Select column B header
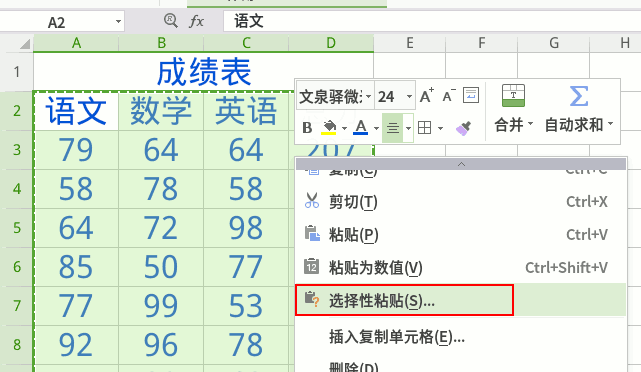The height and width of the screenshot is (372, 641). [x=161, y=43]
